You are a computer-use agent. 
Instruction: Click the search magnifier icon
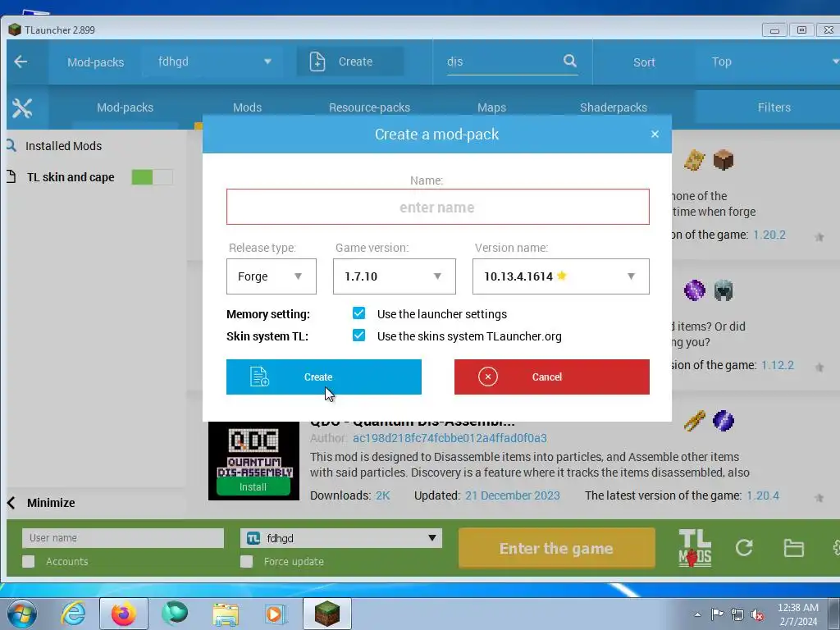point(570,61)
